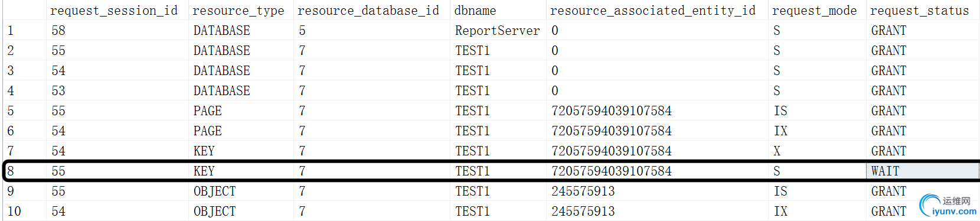Click session id 55 in row 8
The image size is (980, 221).
(117, 171)
